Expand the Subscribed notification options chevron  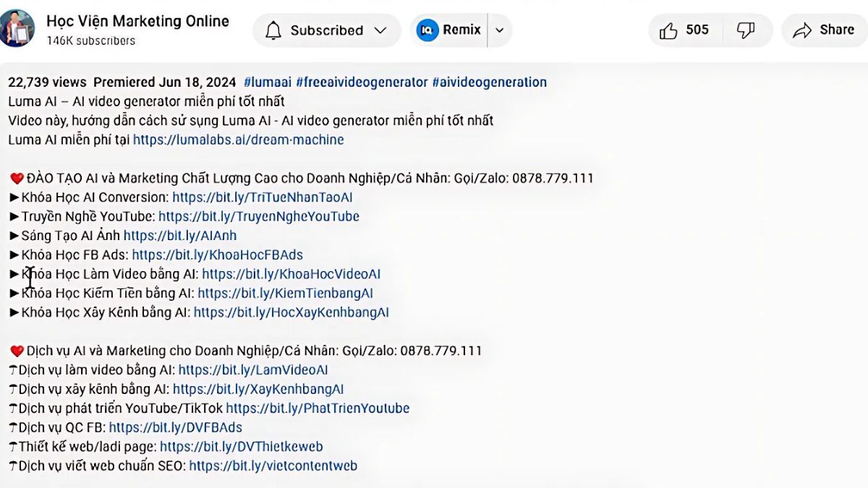tap(381, 30)
